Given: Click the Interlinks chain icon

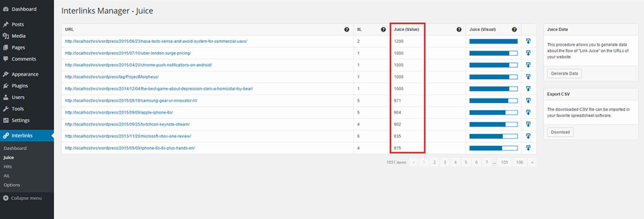Looking at the screenshot, I should (x=5, y=136).
